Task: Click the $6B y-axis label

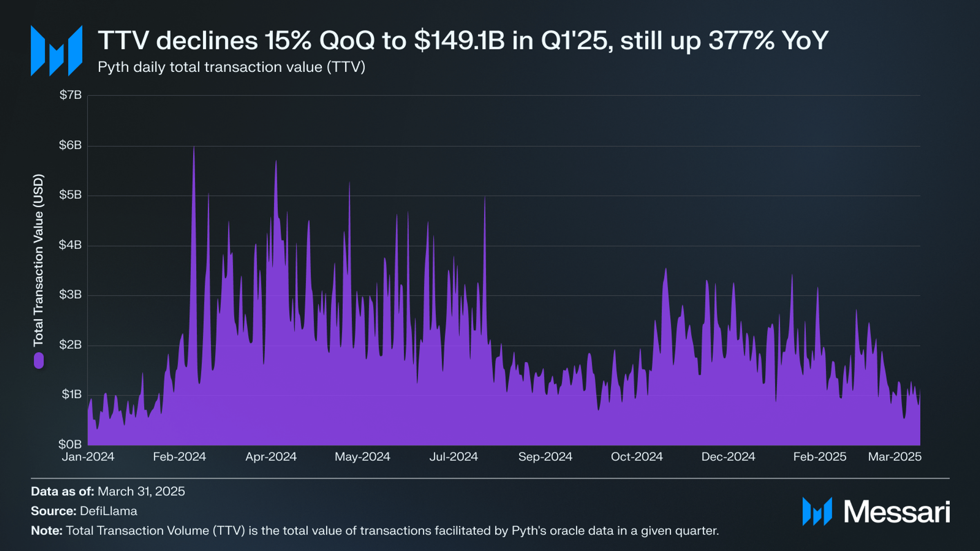Action: (70, 145)
